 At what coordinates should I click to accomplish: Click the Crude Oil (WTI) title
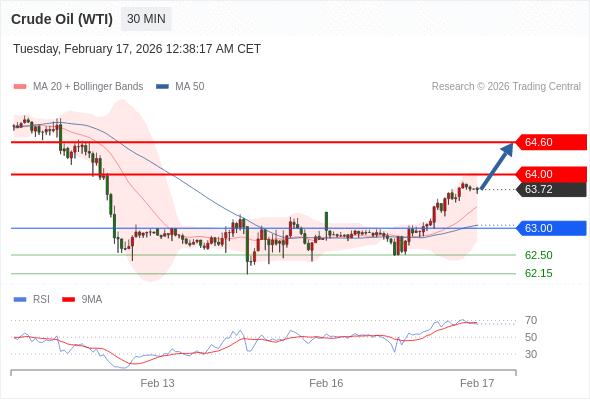pyautogui.click(x=62, y=19)
